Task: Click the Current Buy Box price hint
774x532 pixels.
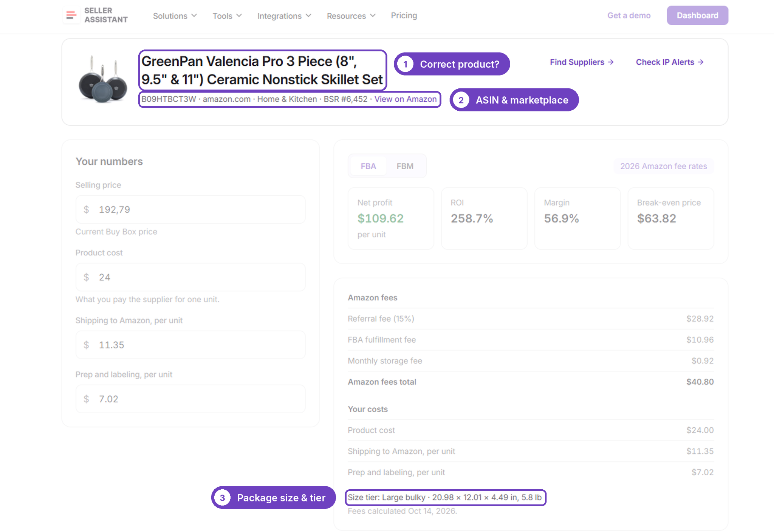Action: click(x=116, y=232)
